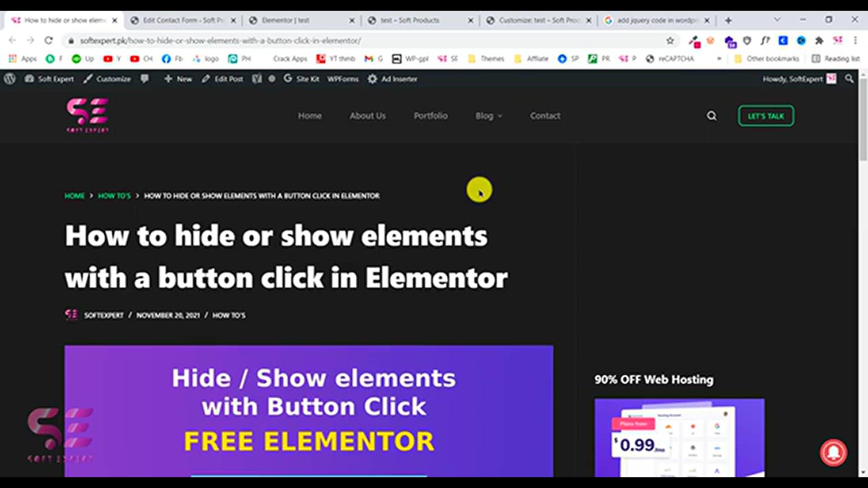Open the Reading list panel
This screenshot has height=488, width=868.
coord(835,59)
